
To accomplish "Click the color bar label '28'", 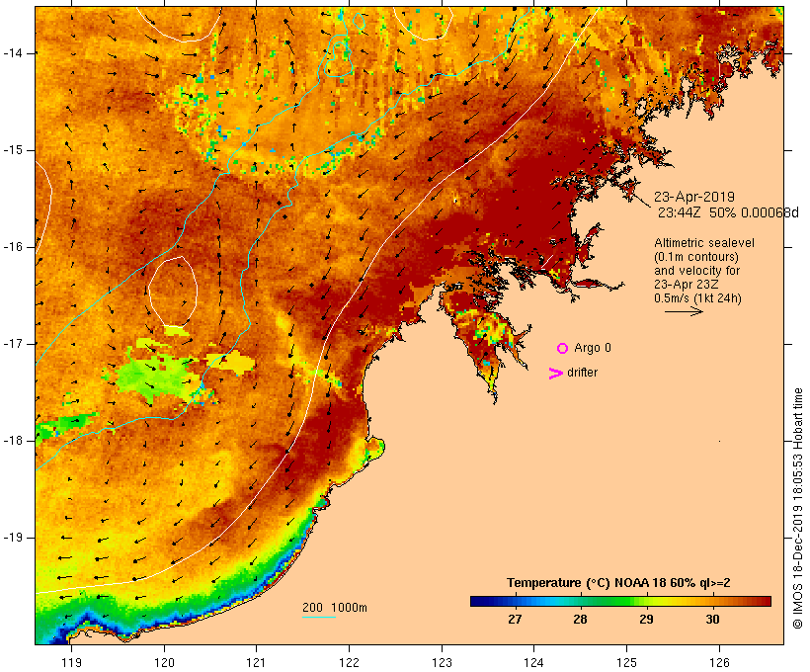I will click(580, 620).
